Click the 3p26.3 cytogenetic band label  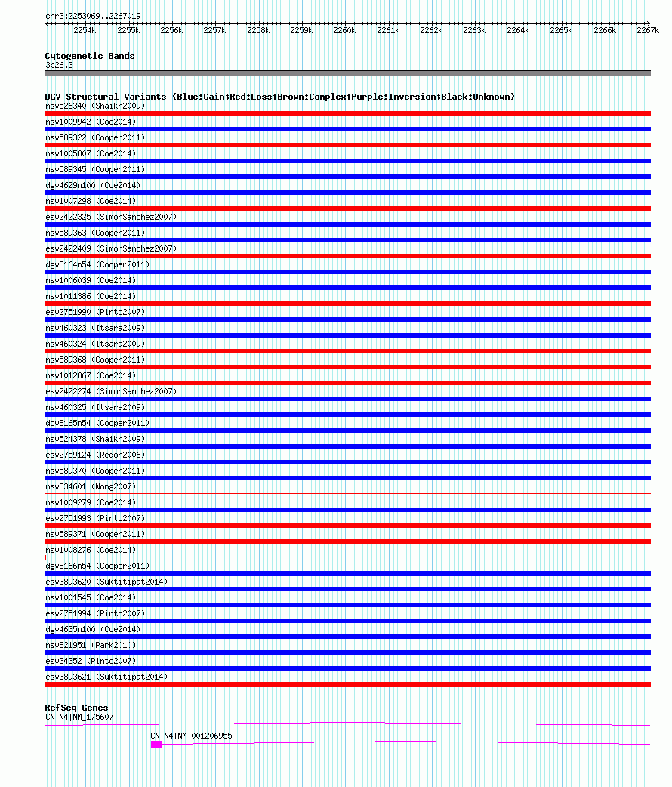click(x=59, y=65)
